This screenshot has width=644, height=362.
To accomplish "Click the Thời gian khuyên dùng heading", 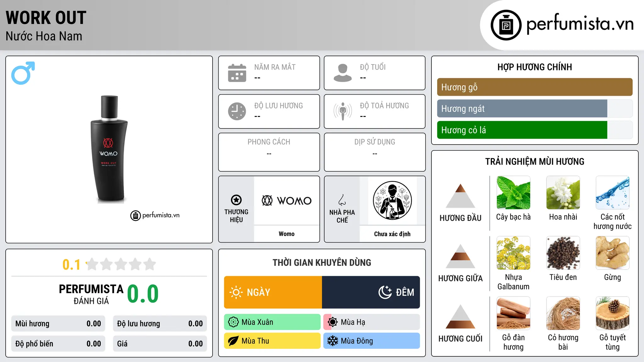I will [322, 263].
